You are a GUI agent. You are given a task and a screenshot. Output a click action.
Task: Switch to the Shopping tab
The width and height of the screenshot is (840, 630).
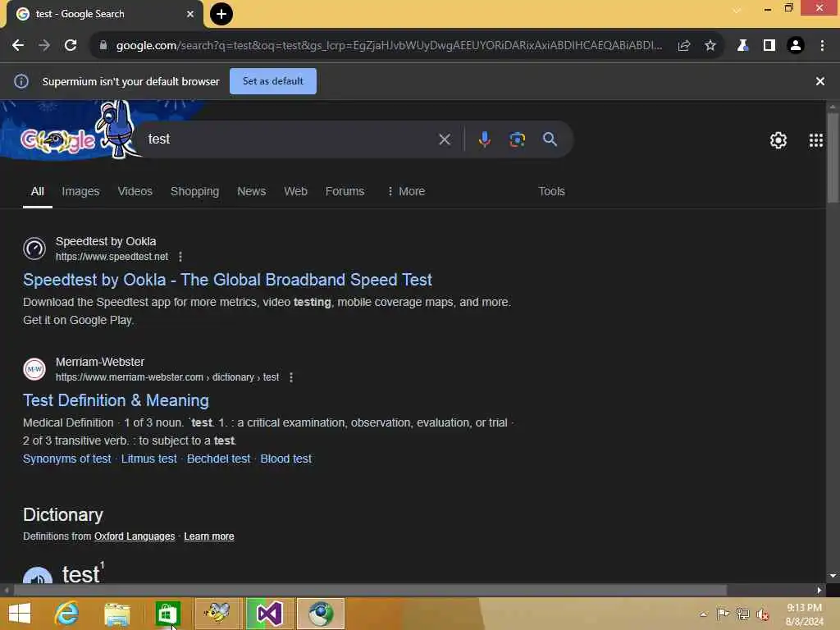pyautogui.click(x=194, y=191)
